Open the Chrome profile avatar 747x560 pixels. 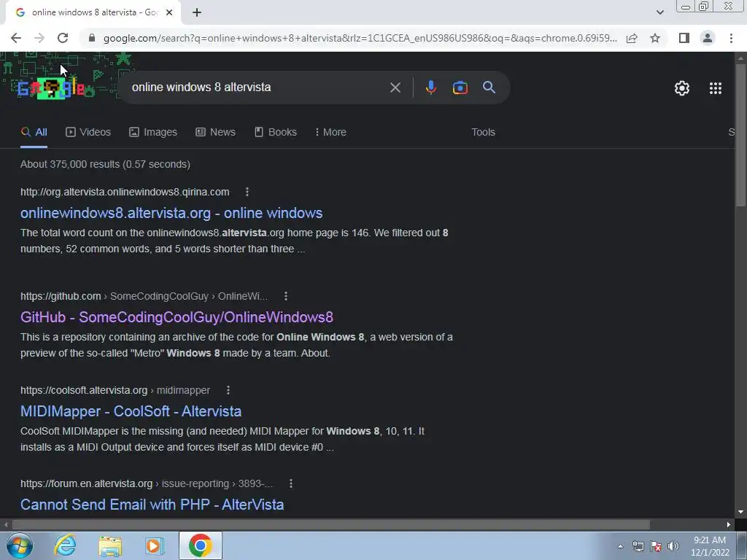[708, 38]
